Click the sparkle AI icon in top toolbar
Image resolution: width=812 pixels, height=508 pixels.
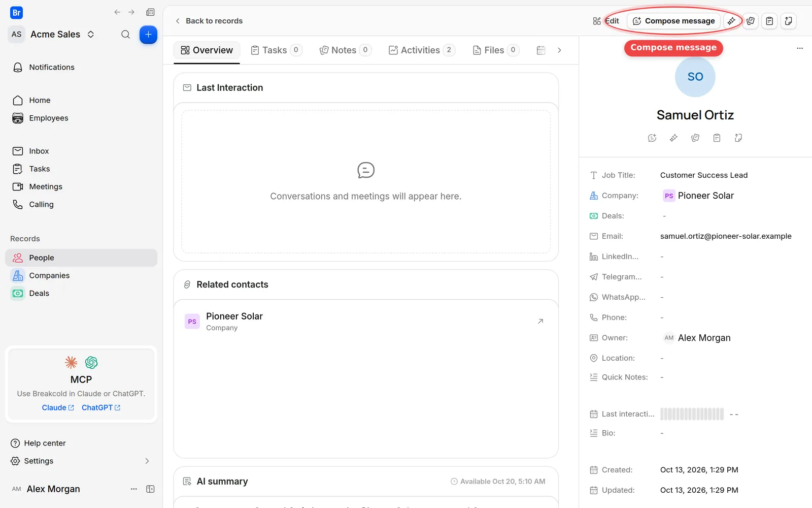pyautogui.click(x=731, y=21)
